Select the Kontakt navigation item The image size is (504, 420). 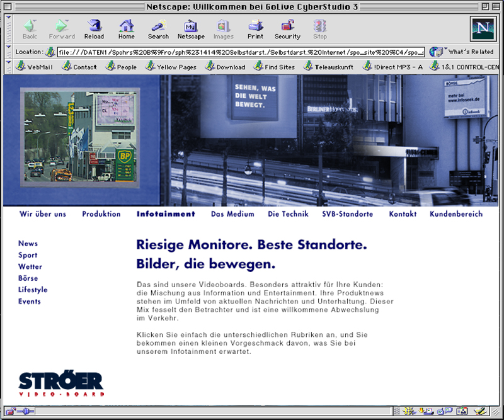tap(403, 213)
